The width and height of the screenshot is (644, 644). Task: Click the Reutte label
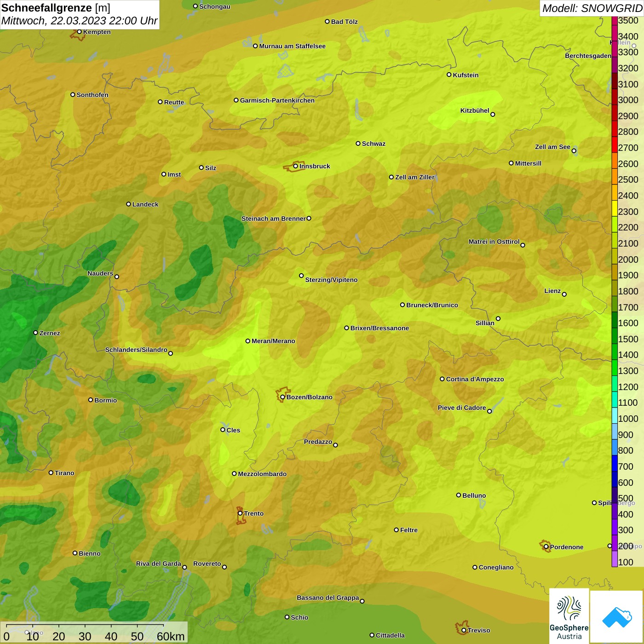tap(174, 102)
